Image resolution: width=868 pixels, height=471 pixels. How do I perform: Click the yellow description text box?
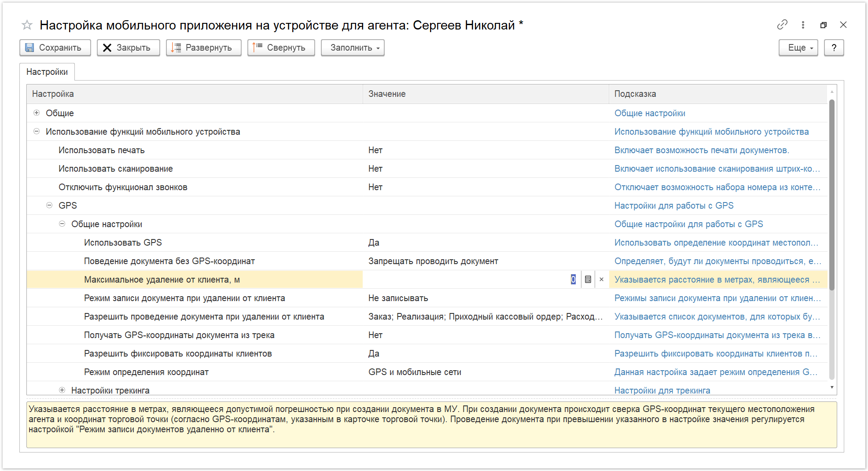click(x=431, y=425)
